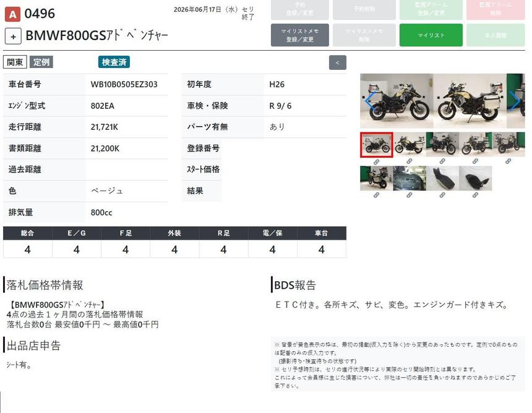Click the BDS報告 heading
The height and width of the screenshot is (413, 532).
point(295,285)
